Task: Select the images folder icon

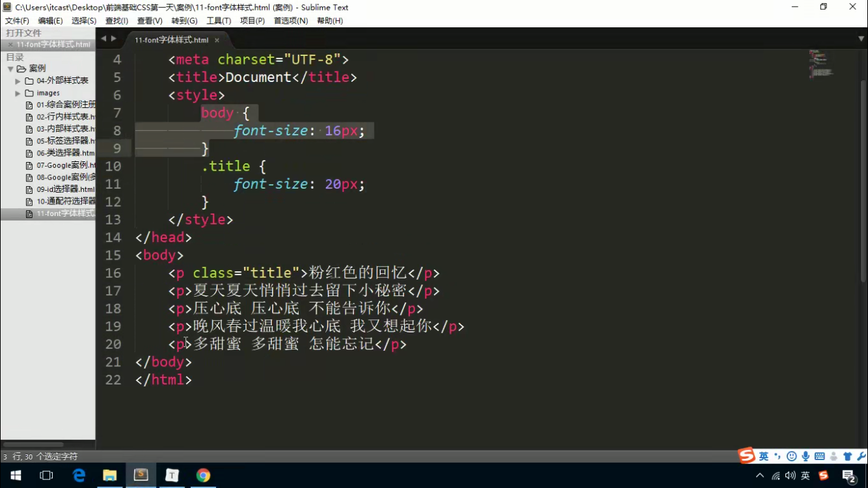Action: pos(29,94)
